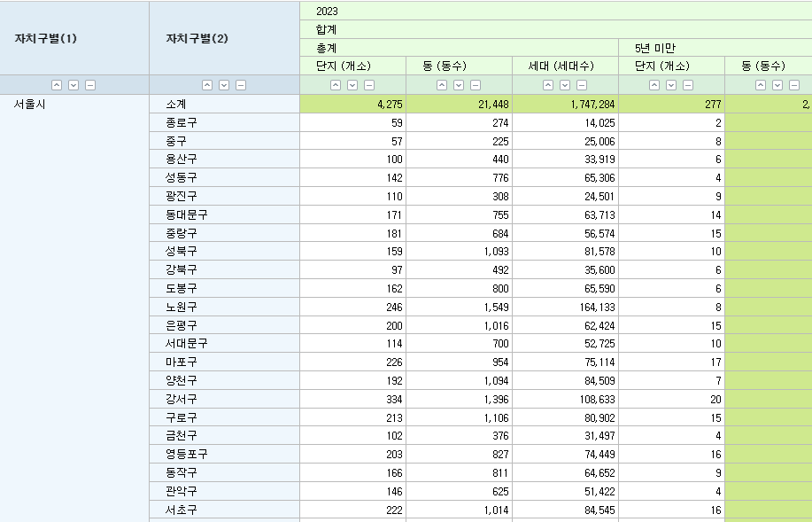Reset 자치구별(2) column sort with minus icon
The width and height of the screenshot is (812, 522).
tap(241, 85)
